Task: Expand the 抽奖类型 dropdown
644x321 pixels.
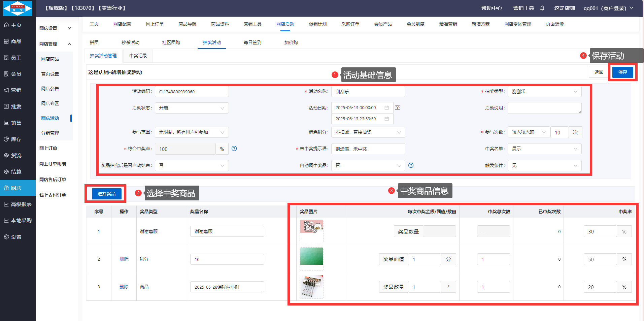Action: pos(544,92)
